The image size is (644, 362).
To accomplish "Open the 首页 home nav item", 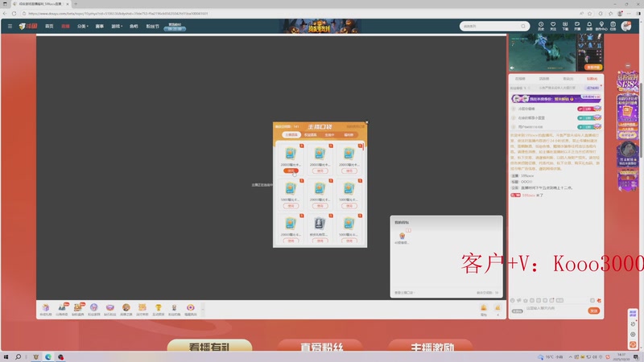I will [x=49, y=26].
